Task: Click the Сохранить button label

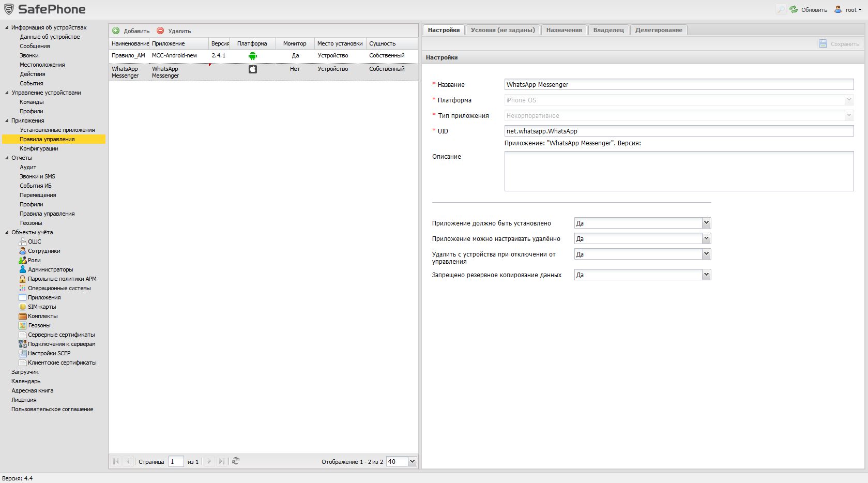Action: pyautogui.click(x=845, y=44)
